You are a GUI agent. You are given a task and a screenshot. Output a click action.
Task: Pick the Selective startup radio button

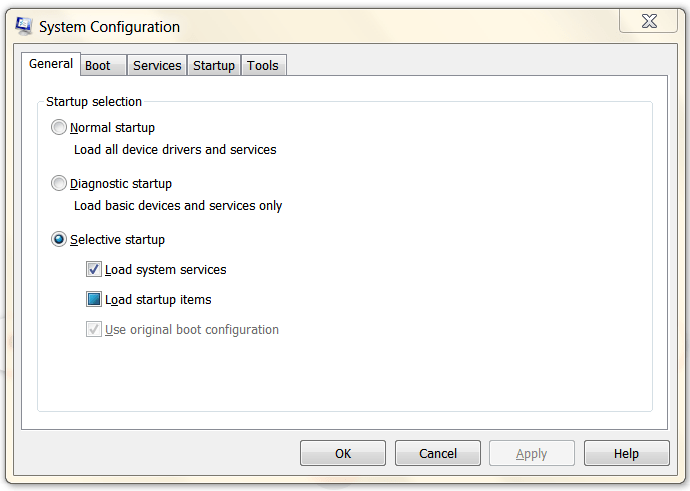pyautogui.click(x=60, y=240)
